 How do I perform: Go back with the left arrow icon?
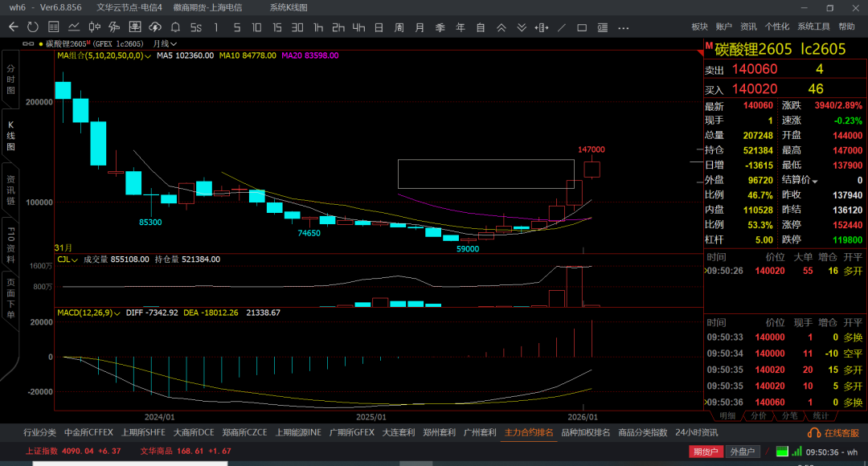14,27
